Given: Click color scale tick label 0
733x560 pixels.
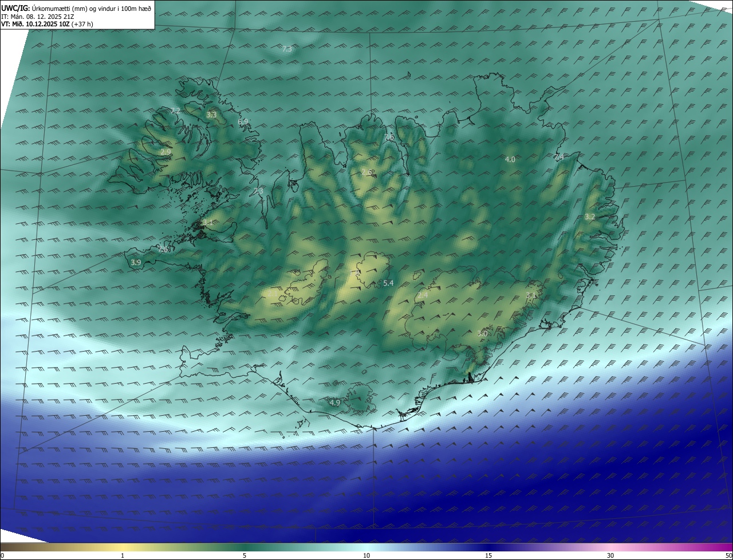Looking at the screenshot, I should click(2, 555).
